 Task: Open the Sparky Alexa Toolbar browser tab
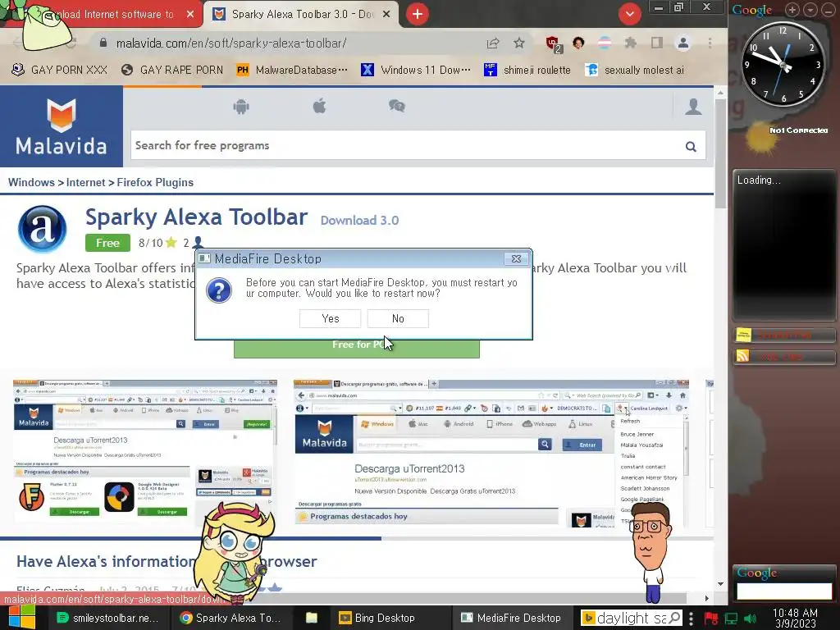point(302,15)
